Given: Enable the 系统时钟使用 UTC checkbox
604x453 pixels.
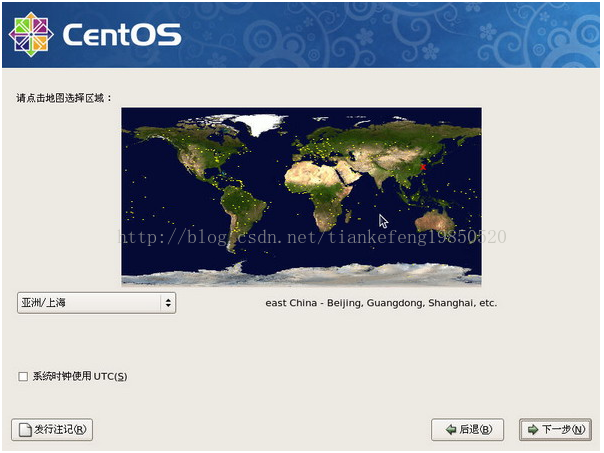Looking at the screenshot, I should tap(23, 376).
